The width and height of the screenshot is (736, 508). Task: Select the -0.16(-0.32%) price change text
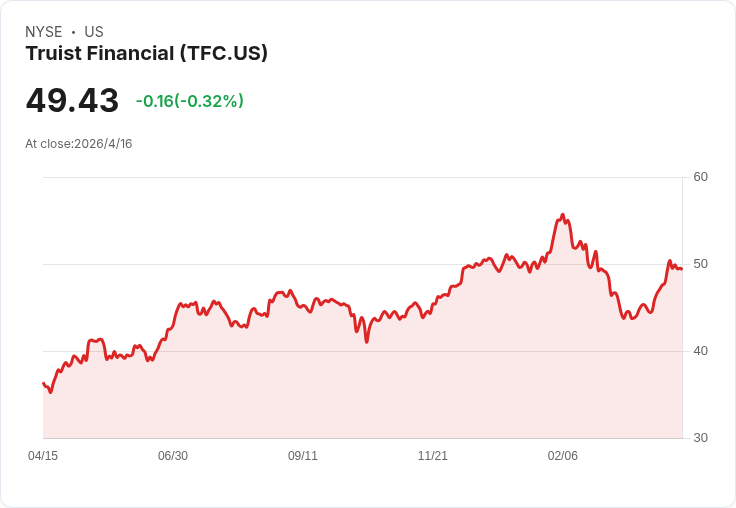(x=190, y=101)
